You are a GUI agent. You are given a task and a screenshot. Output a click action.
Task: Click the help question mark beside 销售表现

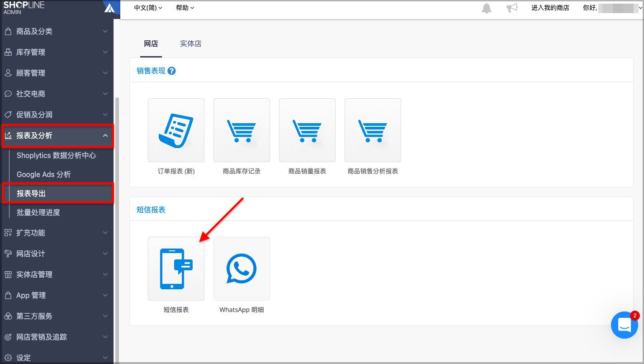click(171, 71)
